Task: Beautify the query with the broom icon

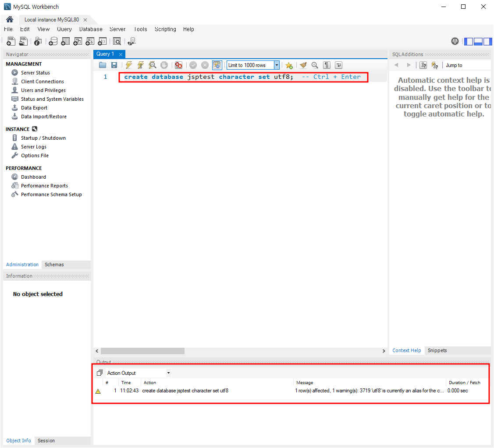Action: [x=303, y=65]
